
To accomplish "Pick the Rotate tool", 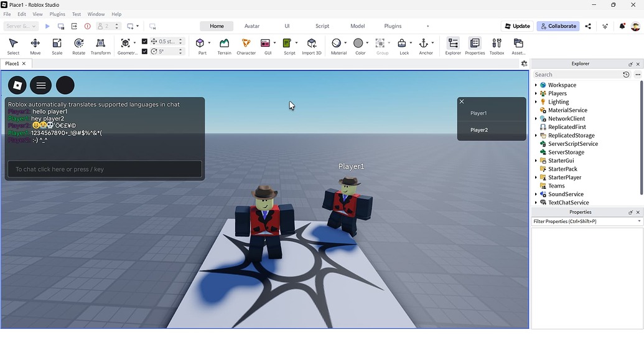I will tap(79, 46).
